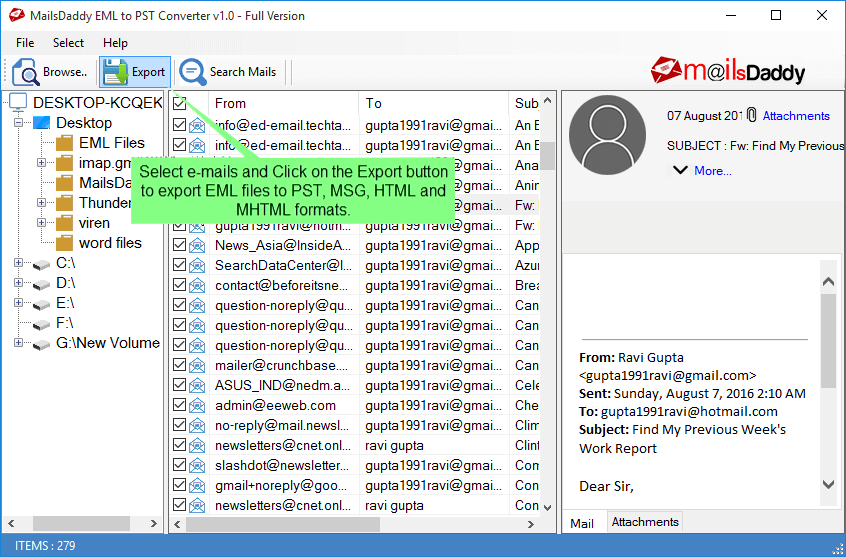Click mail envelope icon for admin@eeweb.com row
846x557 pixels.
(x=197, y=405)
